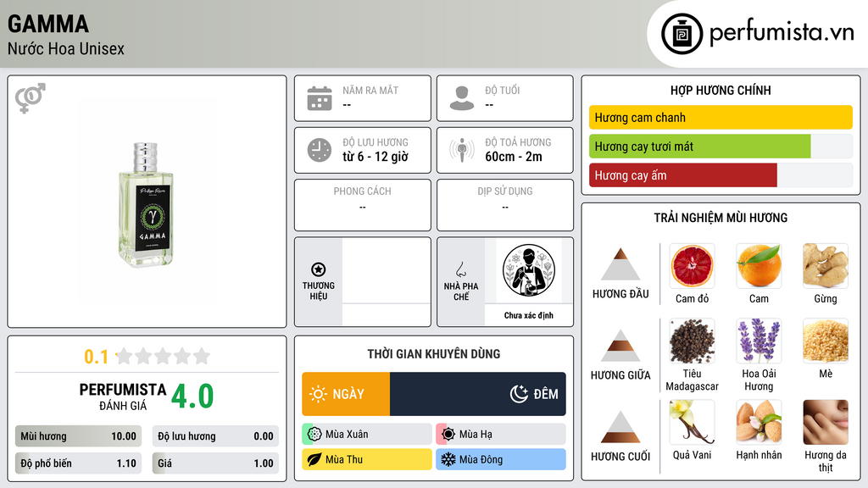Click the green 4.0 Perfumista rating
Screen dimensions: 868x488
tap(192, 396)
